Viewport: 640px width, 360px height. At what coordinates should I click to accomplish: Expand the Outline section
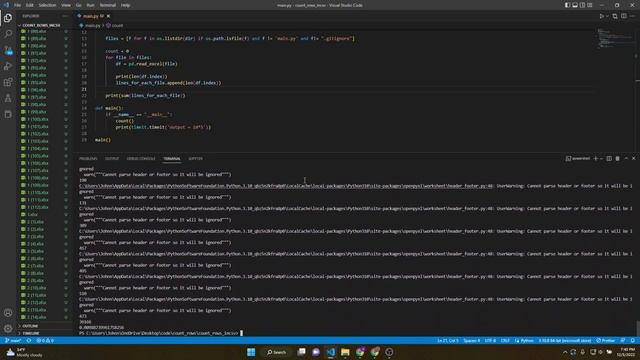(30, 326)
